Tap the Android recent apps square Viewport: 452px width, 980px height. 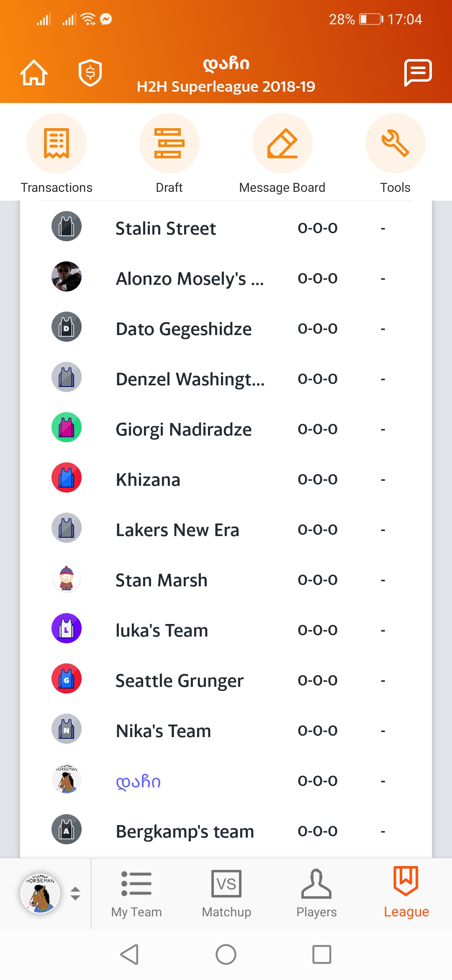[x=322, y=954]
